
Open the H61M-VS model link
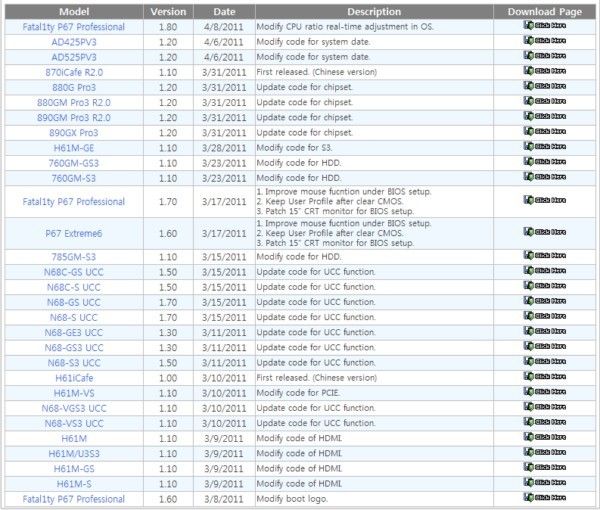point(74,393)
